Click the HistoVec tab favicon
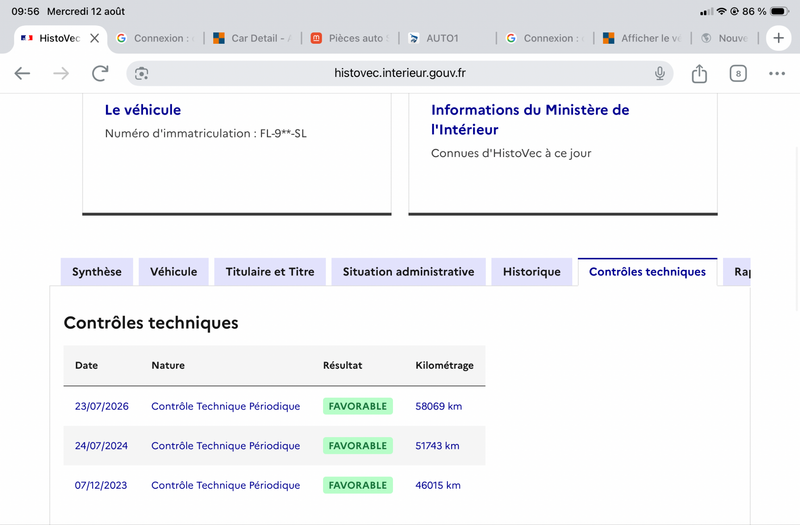This screenshot has height=525, width=800. [x=27, y=38]
